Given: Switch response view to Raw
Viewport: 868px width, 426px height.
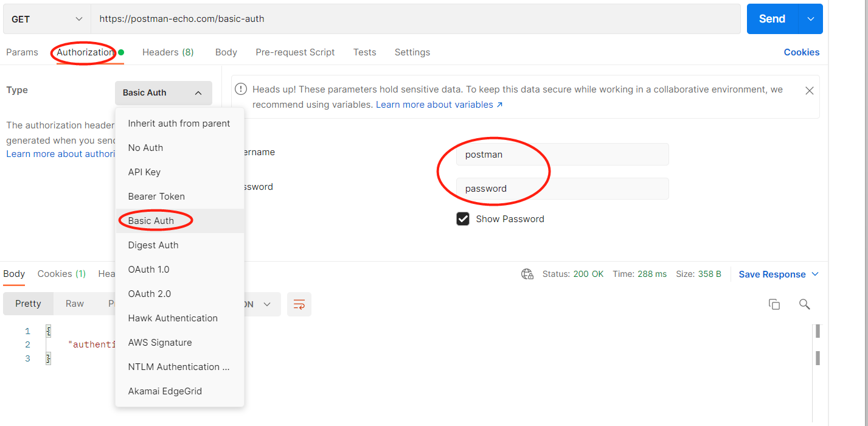Looking at the screenshot, I should click(75, 304).
